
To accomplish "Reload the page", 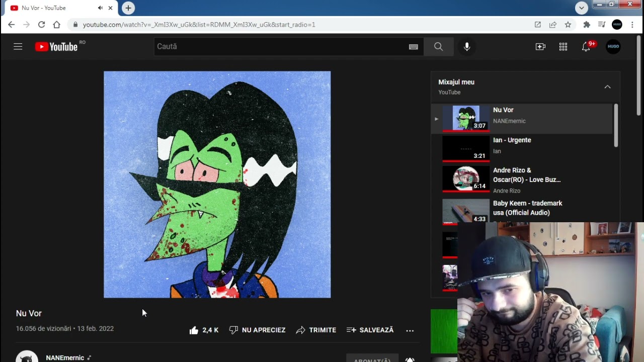I will [x=41, y=24].
